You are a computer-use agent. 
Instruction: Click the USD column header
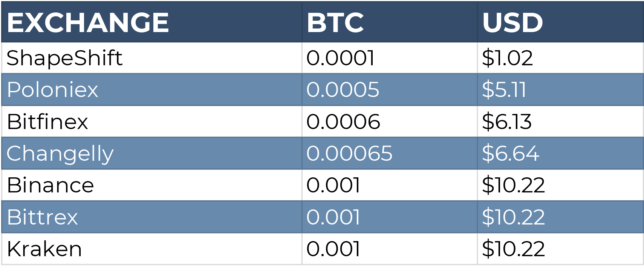pyautogui.click(x=512, y=23)
